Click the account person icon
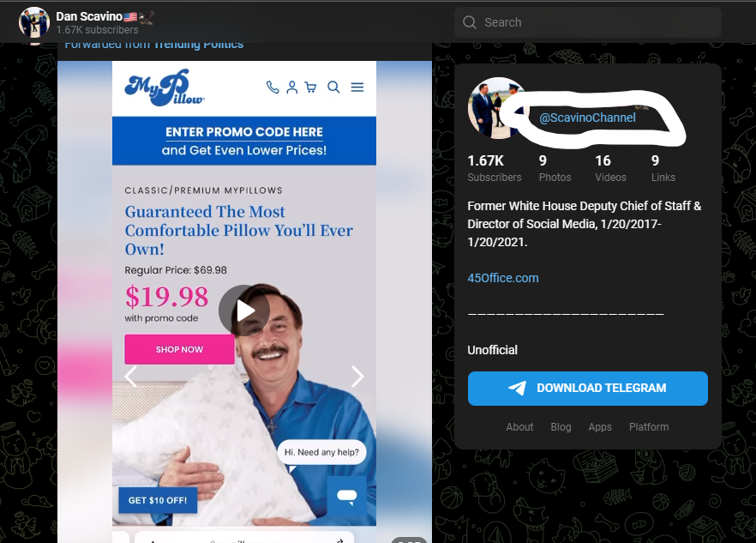The width and height of the screenshot is (756, 543). [291, 87]
